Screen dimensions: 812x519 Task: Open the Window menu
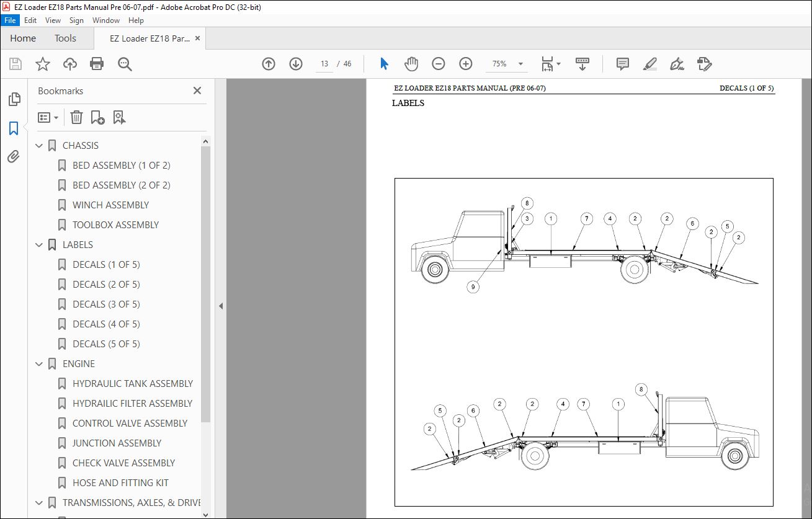[x=106, y=20]
